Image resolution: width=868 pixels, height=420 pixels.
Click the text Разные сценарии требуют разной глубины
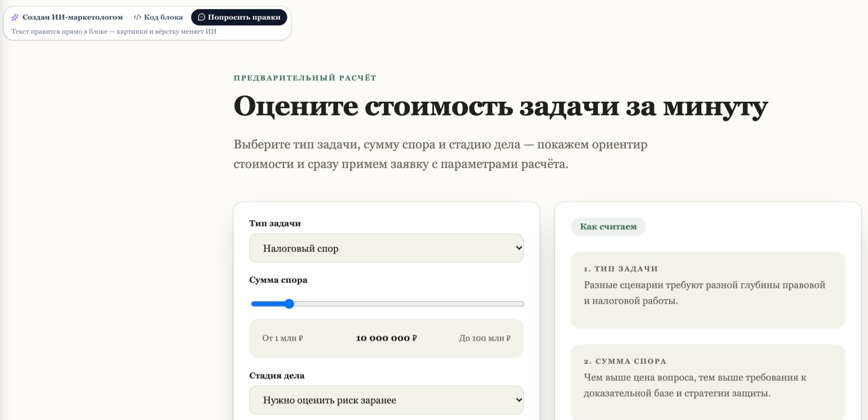[705, 293]
